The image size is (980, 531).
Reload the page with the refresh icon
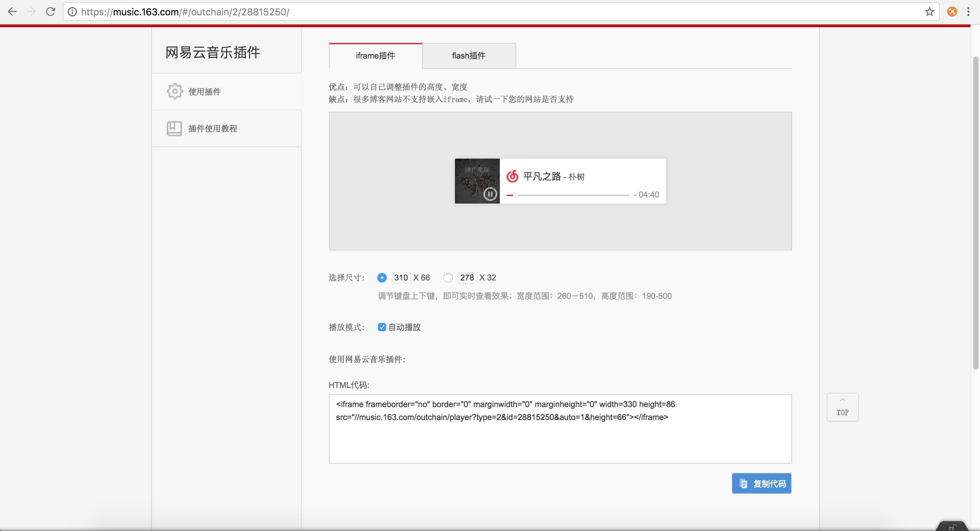(51, 12)
